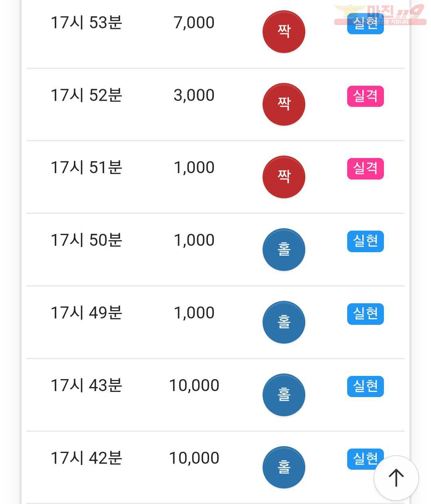Viewport: 431px width, 504px height.
Task: Click the blue 홀 circle for 17시 50분
Action: tap(284, 250)
